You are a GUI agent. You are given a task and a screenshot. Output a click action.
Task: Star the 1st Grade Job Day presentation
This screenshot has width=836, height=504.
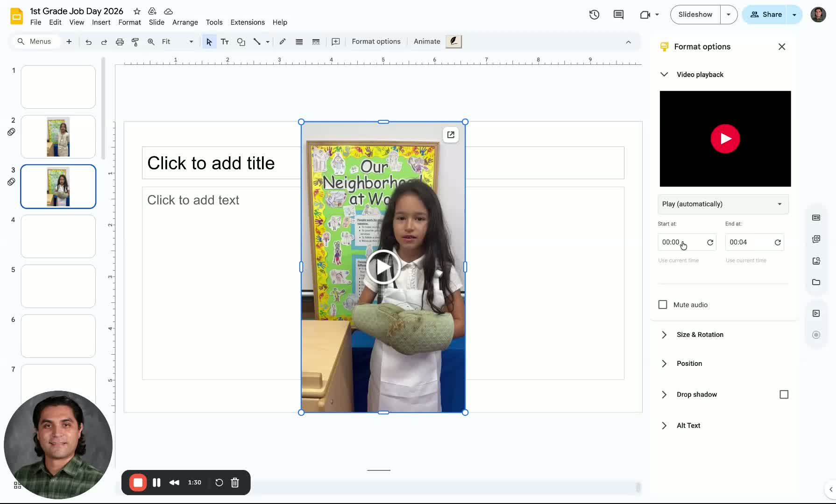[x=137, y=11]
